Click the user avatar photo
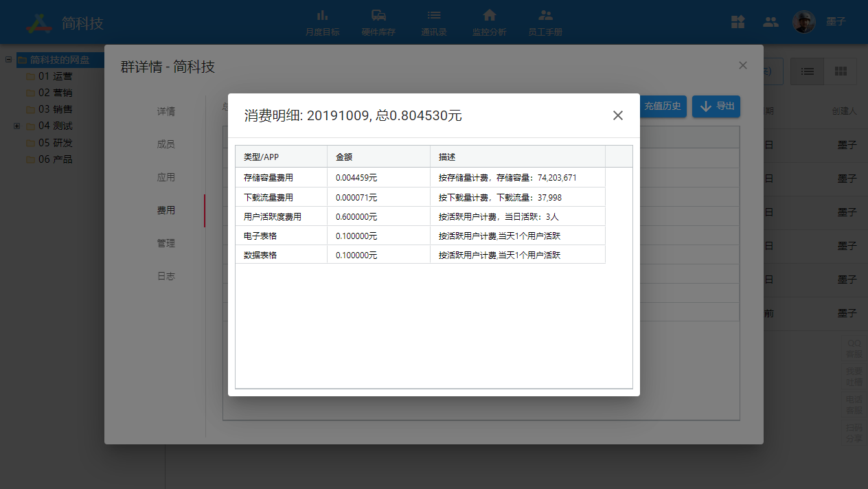The height and width of the screenshot is (489, 868). click(x=803, y=22)
